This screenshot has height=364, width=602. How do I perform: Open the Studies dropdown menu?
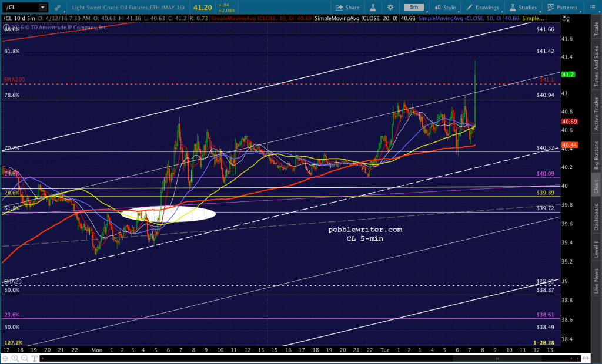[523, 7]
